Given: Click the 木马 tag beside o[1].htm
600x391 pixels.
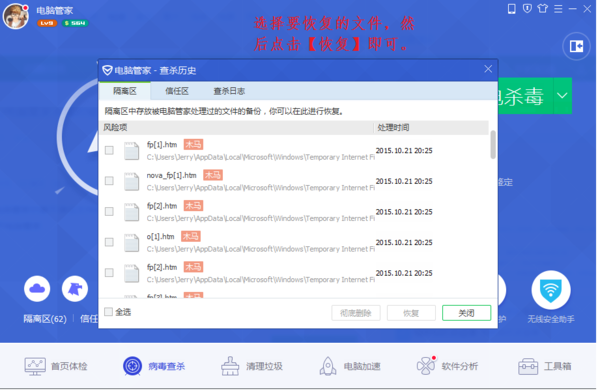Looking at the screenshot, I should [191, 236].
